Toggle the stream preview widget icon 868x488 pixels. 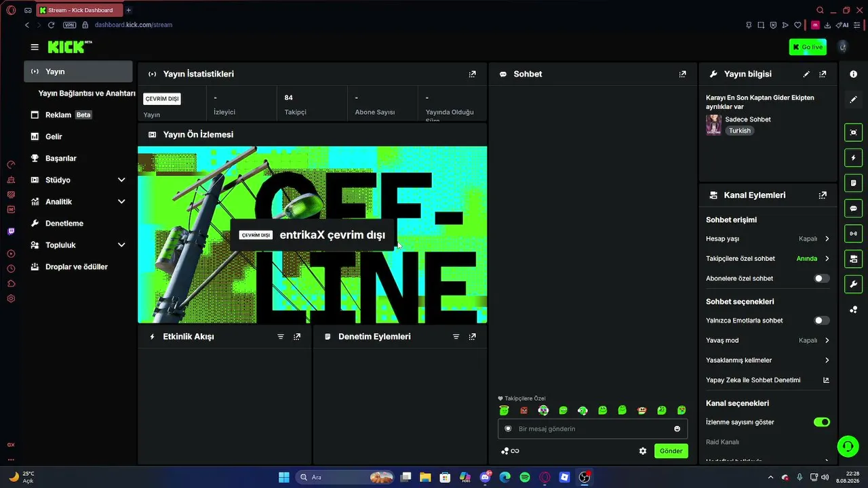click(853, 132)
